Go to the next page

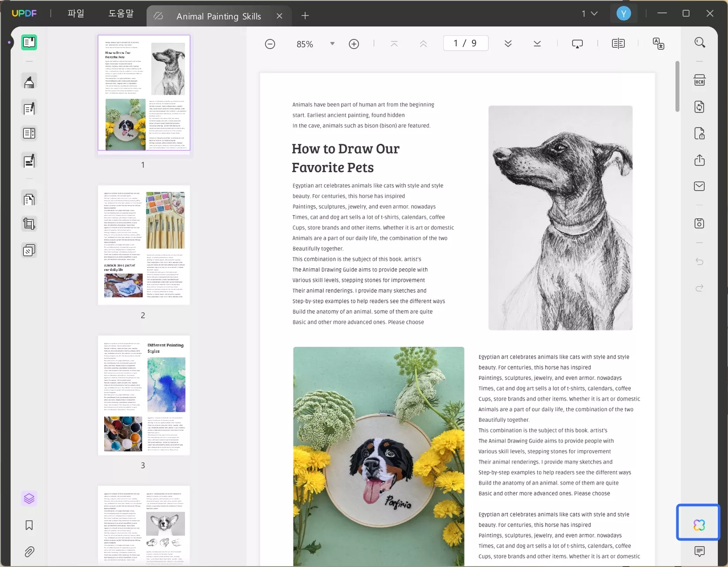[508, 44]
